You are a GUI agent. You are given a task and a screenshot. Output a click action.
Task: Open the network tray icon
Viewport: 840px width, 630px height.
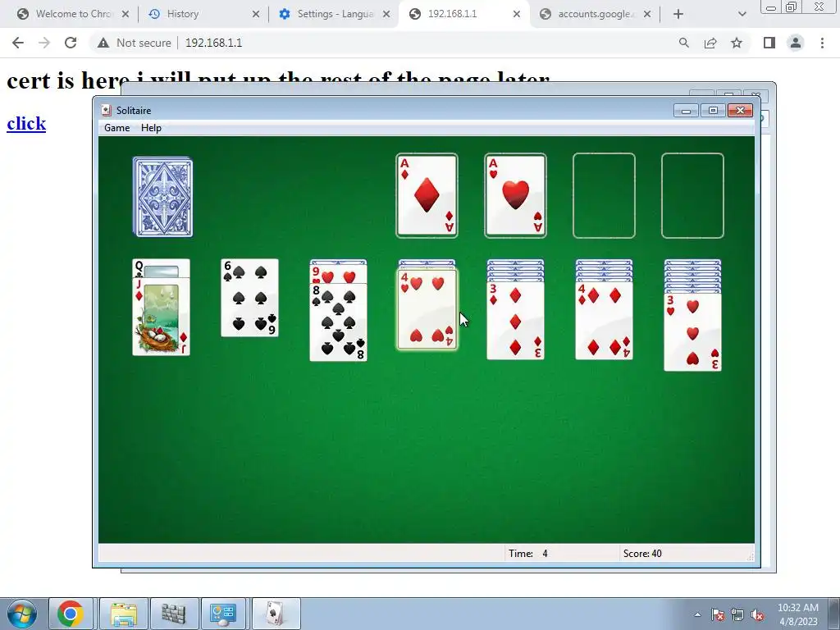coord(737,614)
